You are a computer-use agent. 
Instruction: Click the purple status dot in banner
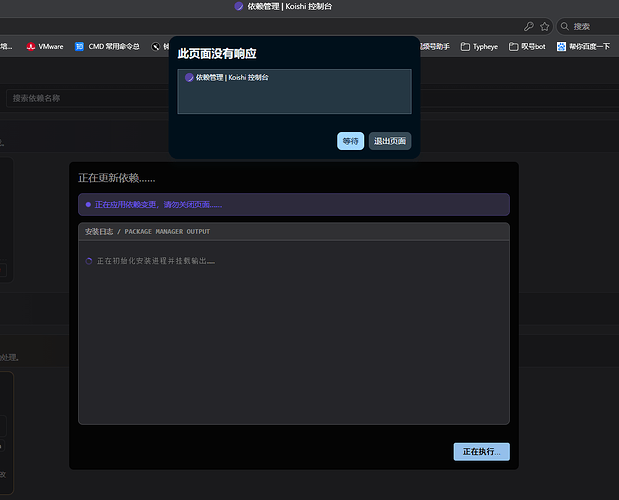(88, 204)
